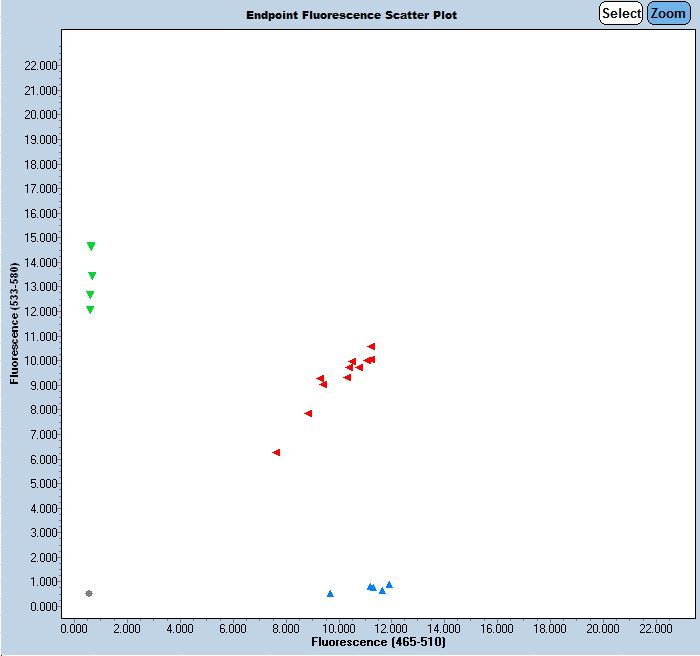Screen dimensions: 700x656
Task: Click the gray circle data point
Action: click(89, 593)
